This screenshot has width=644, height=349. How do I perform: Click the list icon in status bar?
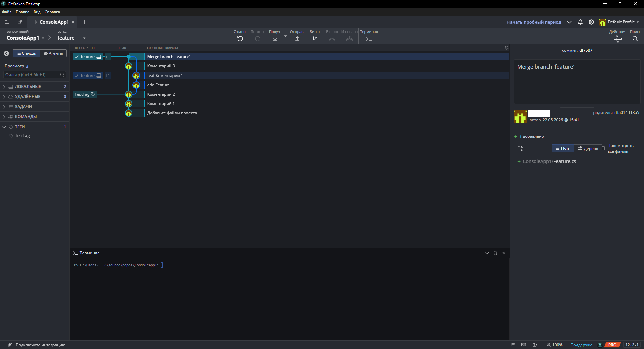tap(513, 345)
